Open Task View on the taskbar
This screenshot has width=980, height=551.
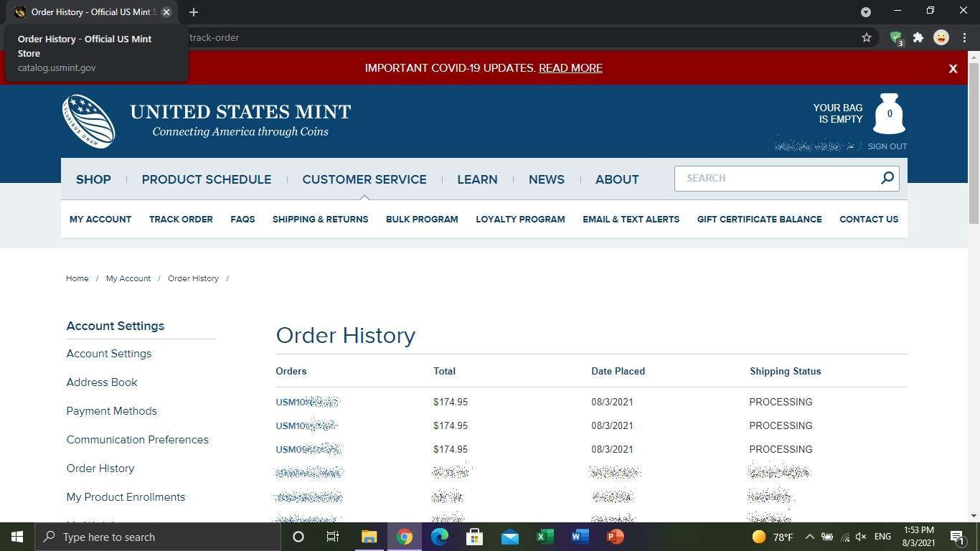[x=333, y=537]
